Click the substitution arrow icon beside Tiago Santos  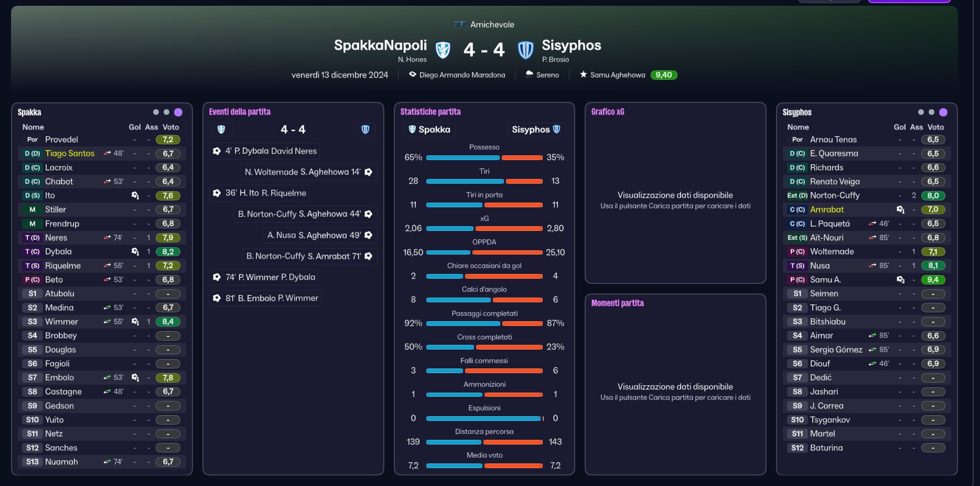tap(107, 153)
